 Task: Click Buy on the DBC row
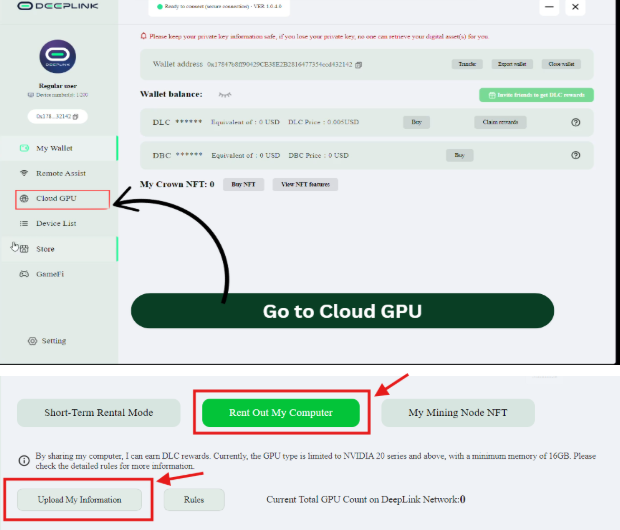459,155
